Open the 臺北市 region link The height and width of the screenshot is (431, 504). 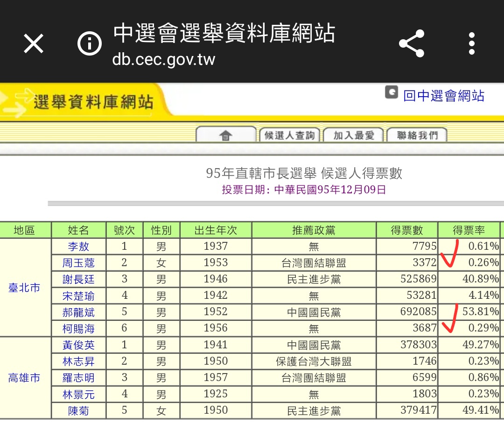click(24, 288)
